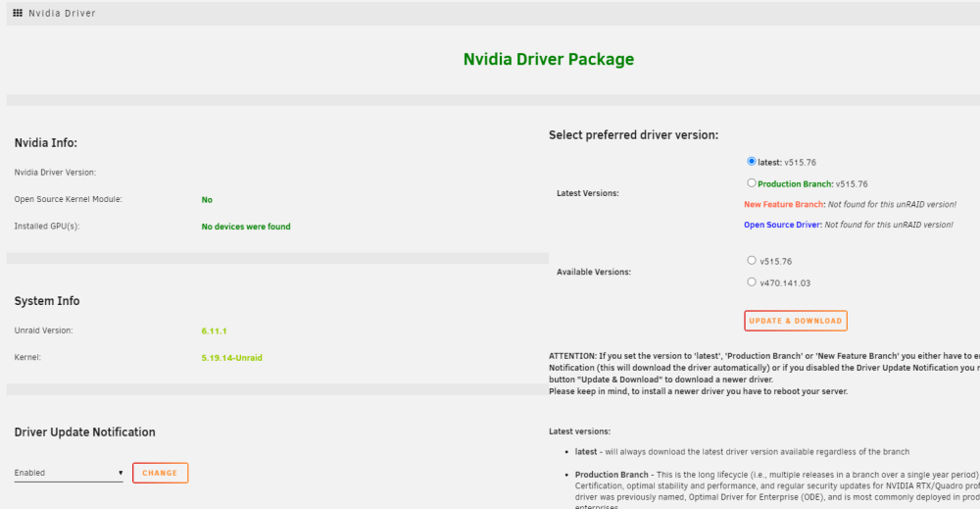This screenshot has height=509, width=980.
Task: Click the Kernel value 5.19.14-Unraid
Action: (x=232, y=358)
